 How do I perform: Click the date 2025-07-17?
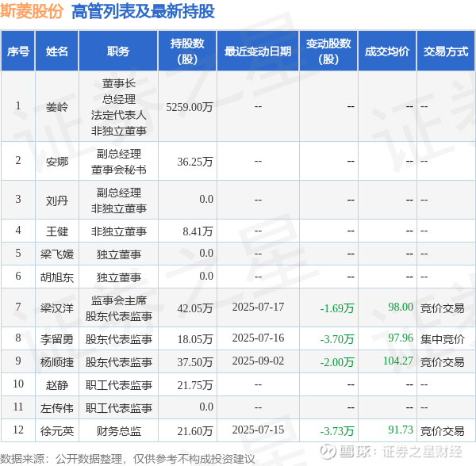point(258,307)
